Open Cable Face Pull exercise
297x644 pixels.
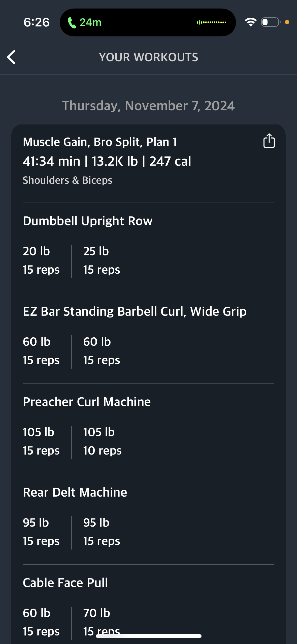[65, 583]
